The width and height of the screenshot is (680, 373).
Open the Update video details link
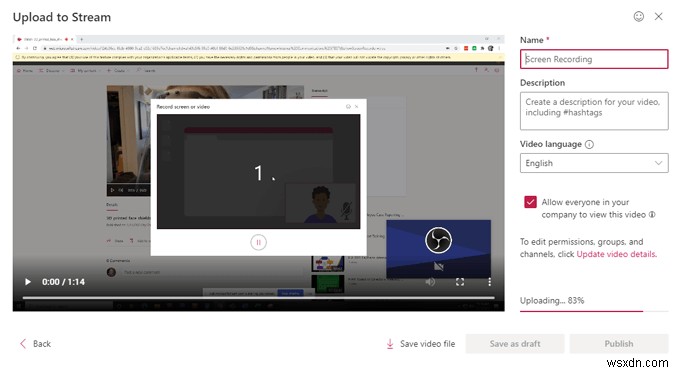click(616, 254)
